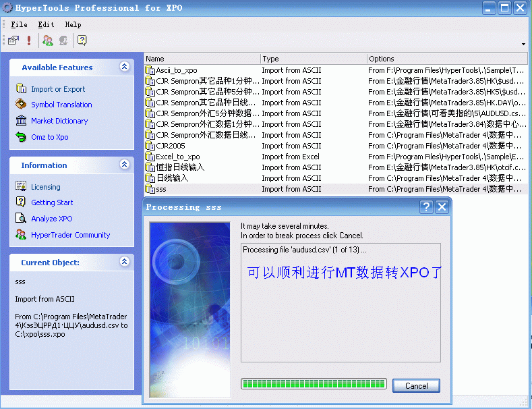Click the Import or Export icon

point(21,88)
